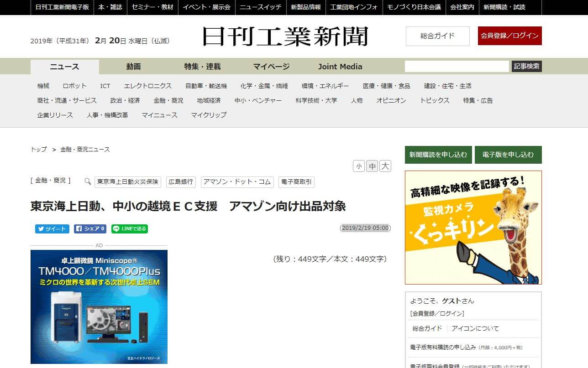Image resolution: width=588 pixels, height=368 pixels.
Task: Set large font size 大
Action: (385, 166)
